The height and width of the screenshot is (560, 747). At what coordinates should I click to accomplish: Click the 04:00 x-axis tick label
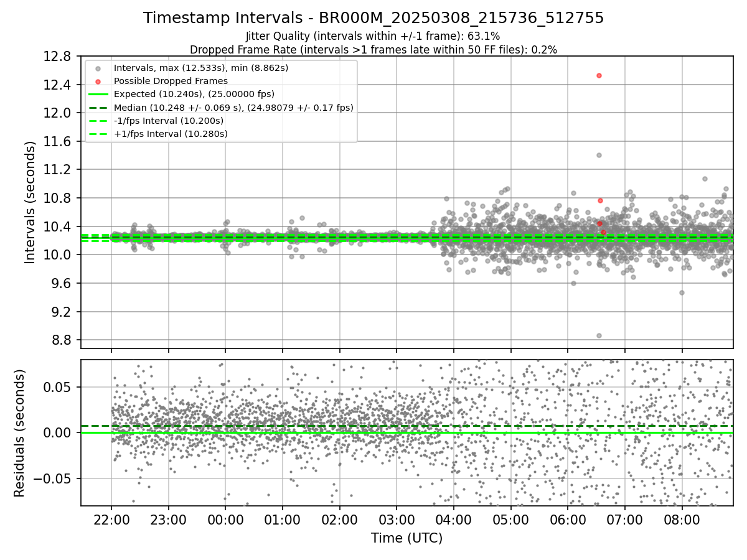coord(454,519)
